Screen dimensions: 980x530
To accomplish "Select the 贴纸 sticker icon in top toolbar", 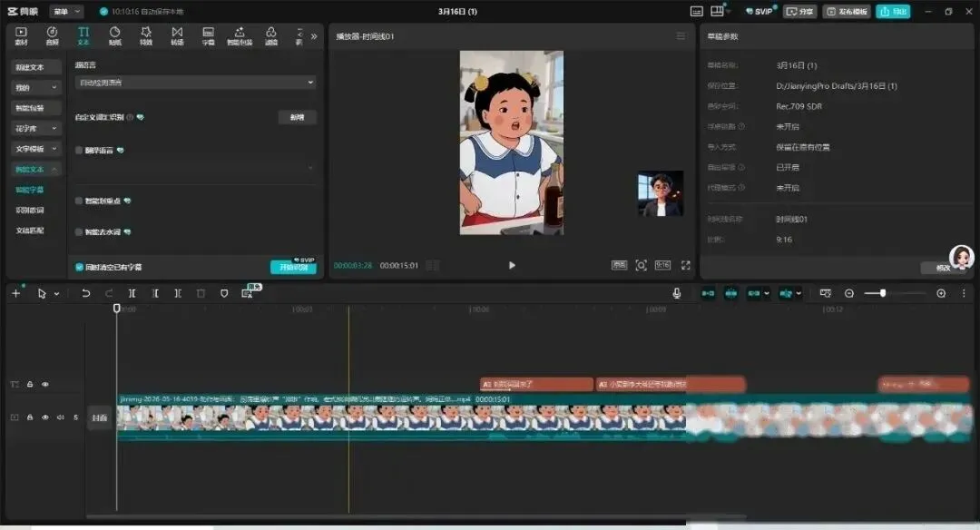I will tap(115, 35).
